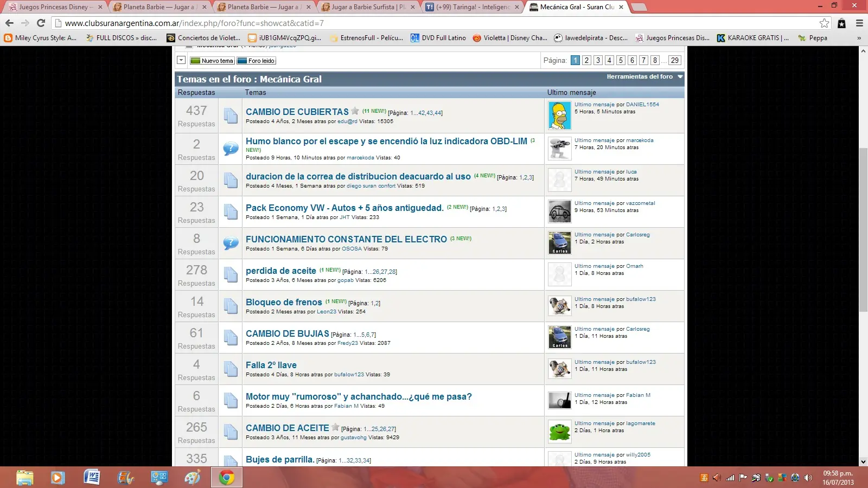Image resolution: width=868 pixels, height=488 pixels.
Task: Open Windows Media Player from the taskbar
Action: (58, 477)
